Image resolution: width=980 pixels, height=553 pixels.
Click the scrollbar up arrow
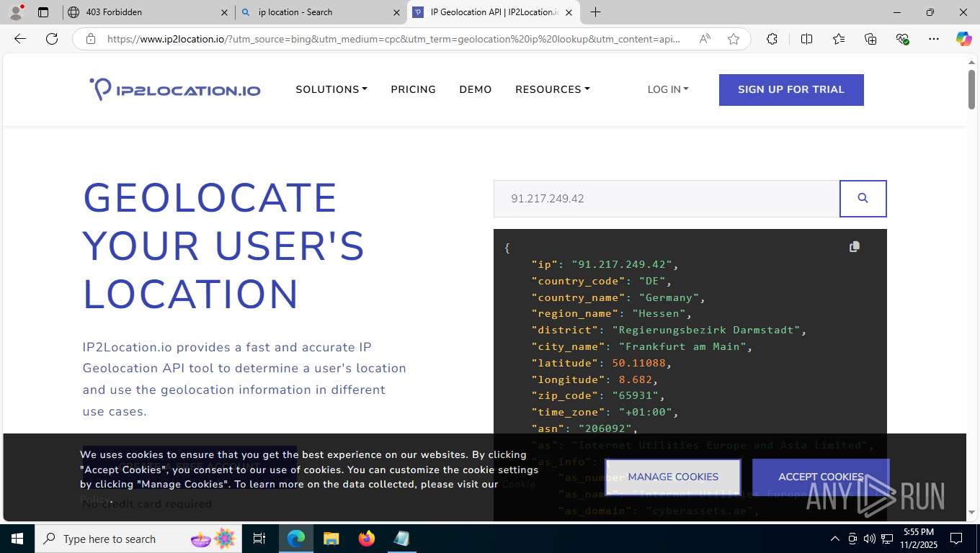pos(971,63)
